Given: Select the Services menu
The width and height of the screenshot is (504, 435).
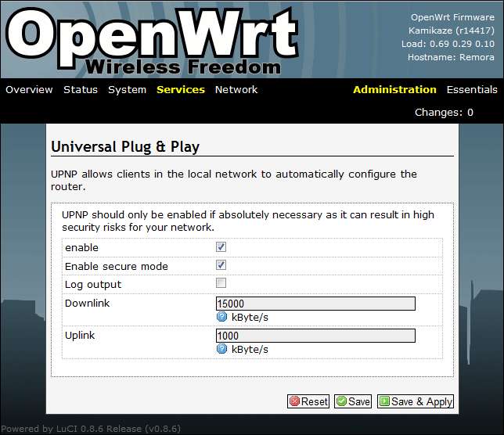Looking at the screenshot, I should [x=181, y=90].
